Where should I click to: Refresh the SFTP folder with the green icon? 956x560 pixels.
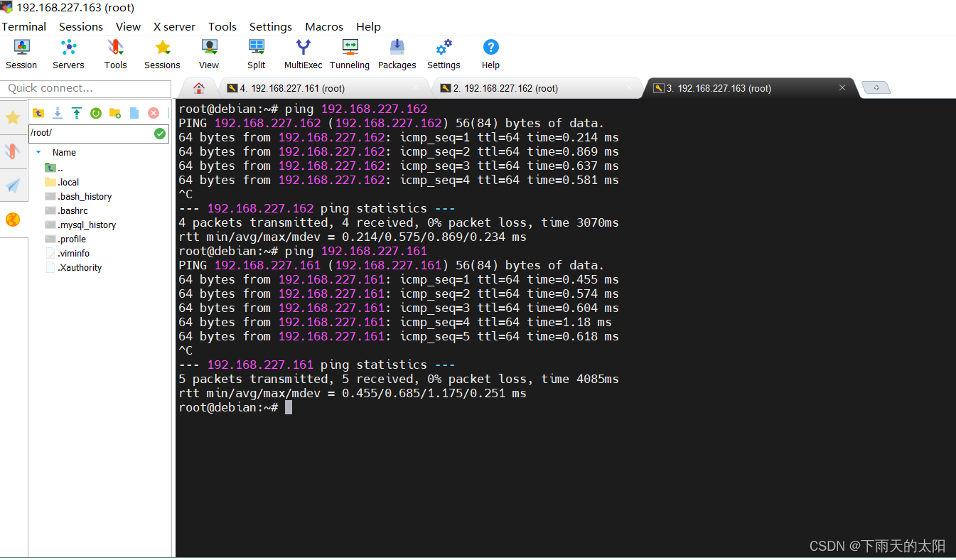coord(95,113)
